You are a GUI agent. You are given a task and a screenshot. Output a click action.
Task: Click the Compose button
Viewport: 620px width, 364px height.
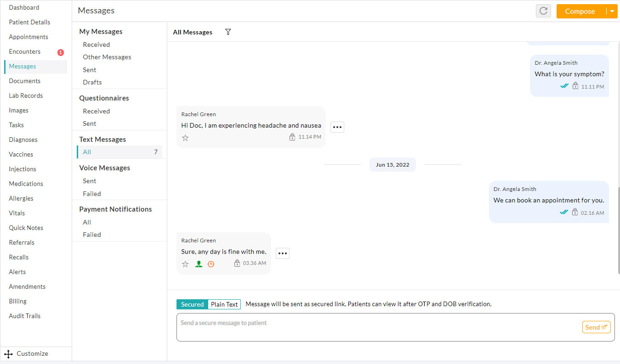(x=580, y=11)
